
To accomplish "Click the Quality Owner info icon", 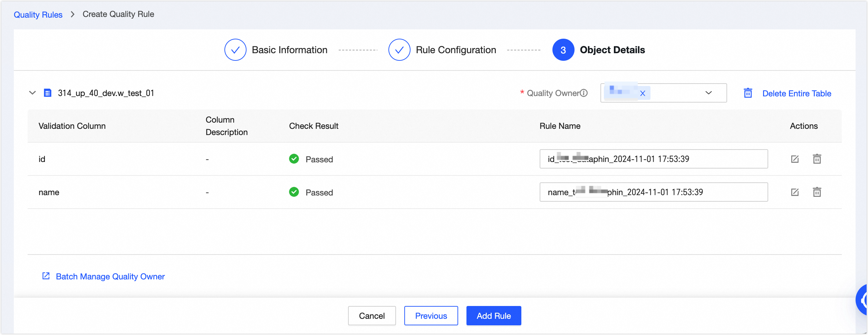I will point(584,93).
